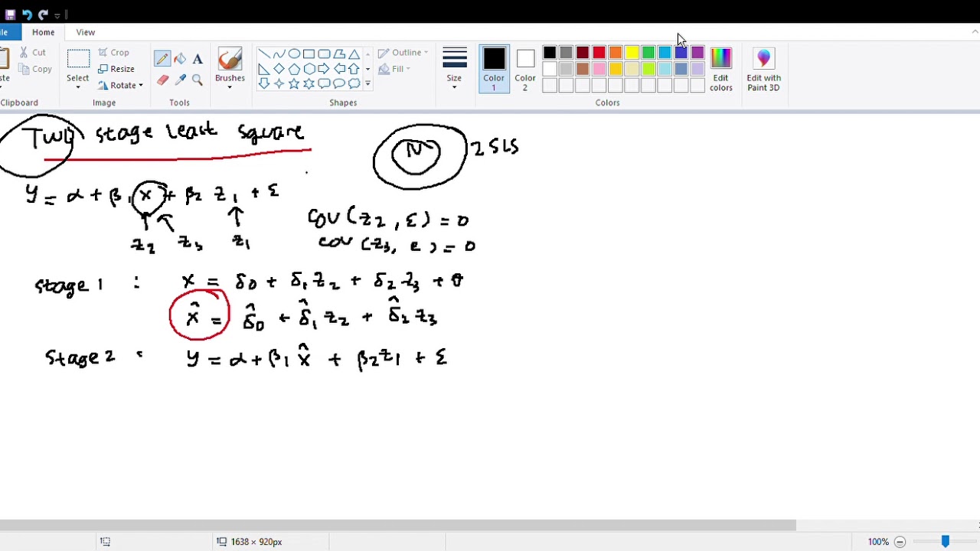The height and width of the screenshot is (551, 980).
Task: Click the zoom slider handle
Action: (945, 541)
